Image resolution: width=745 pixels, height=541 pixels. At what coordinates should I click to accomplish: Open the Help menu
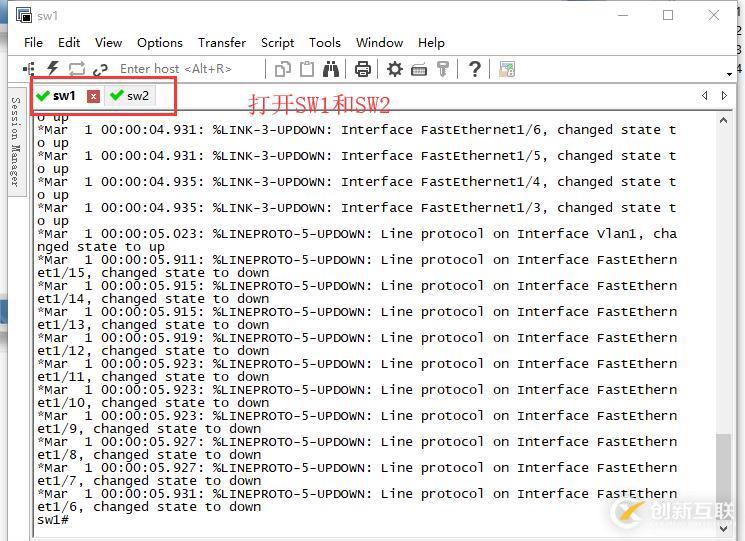[431, 43]
